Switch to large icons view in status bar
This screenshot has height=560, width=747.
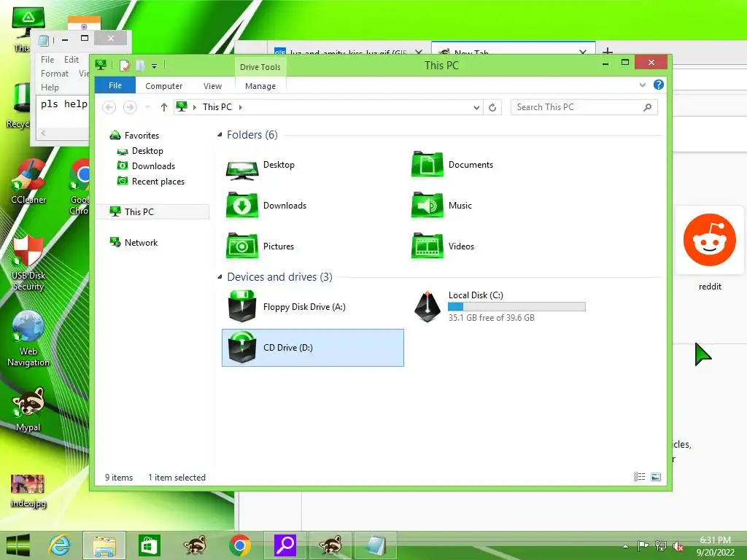point(656,477)
